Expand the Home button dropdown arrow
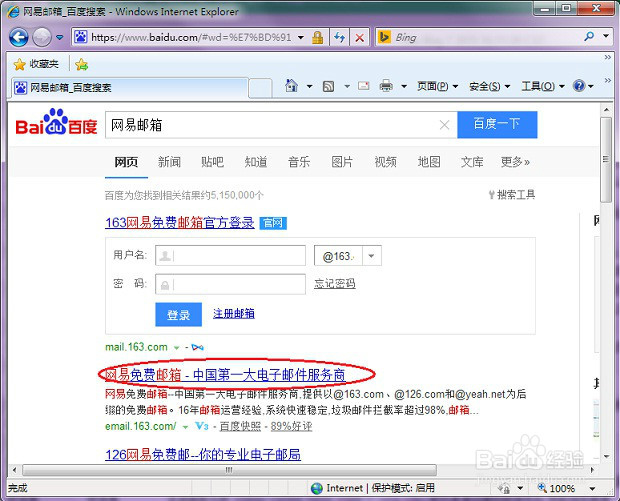Viewport: 620px width, 501px height. [309, 86]
